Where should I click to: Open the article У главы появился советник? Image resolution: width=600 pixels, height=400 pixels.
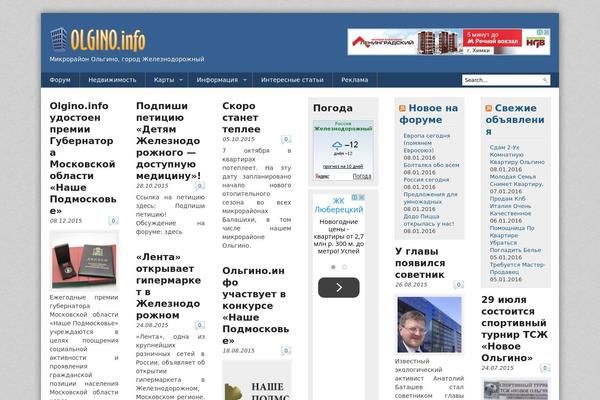click(x=420, y=263)
